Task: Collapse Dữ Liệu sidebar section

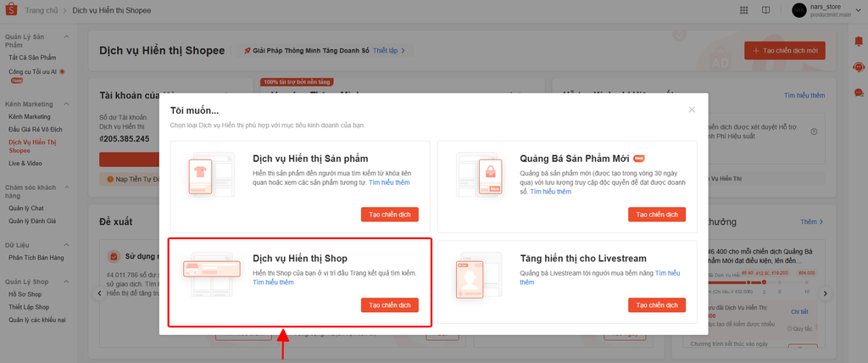Action: point(67,245)
